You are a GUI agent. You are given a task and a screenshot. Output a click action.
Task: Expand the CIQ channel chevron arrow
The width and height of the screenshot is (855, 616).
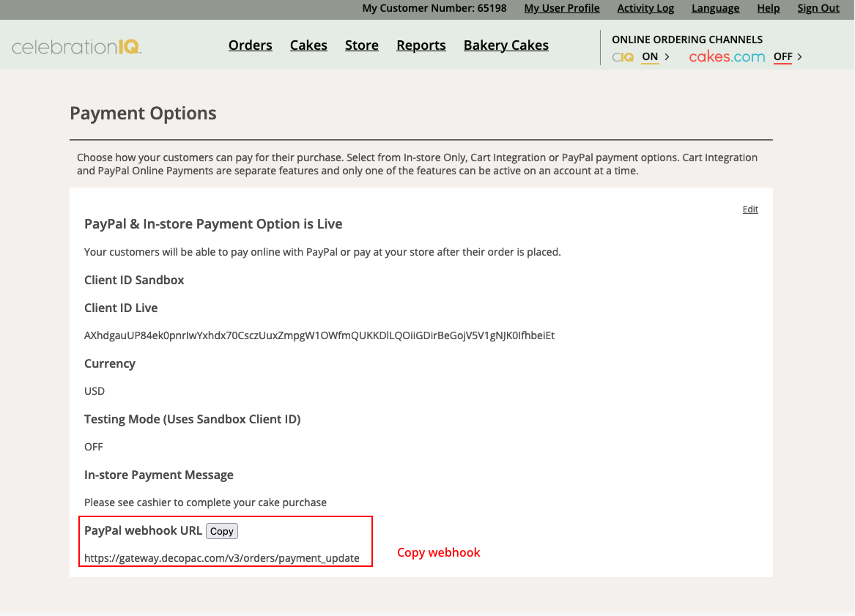(667, 57)
